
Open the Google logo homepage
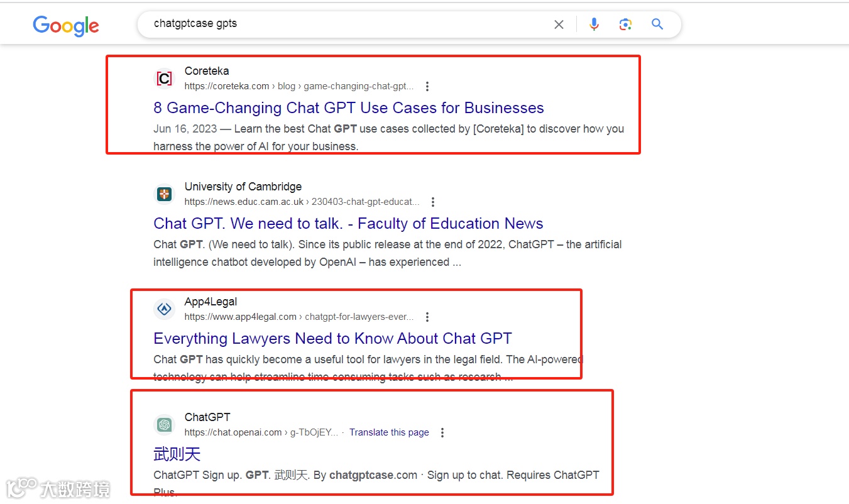click(x=66, y=26)
